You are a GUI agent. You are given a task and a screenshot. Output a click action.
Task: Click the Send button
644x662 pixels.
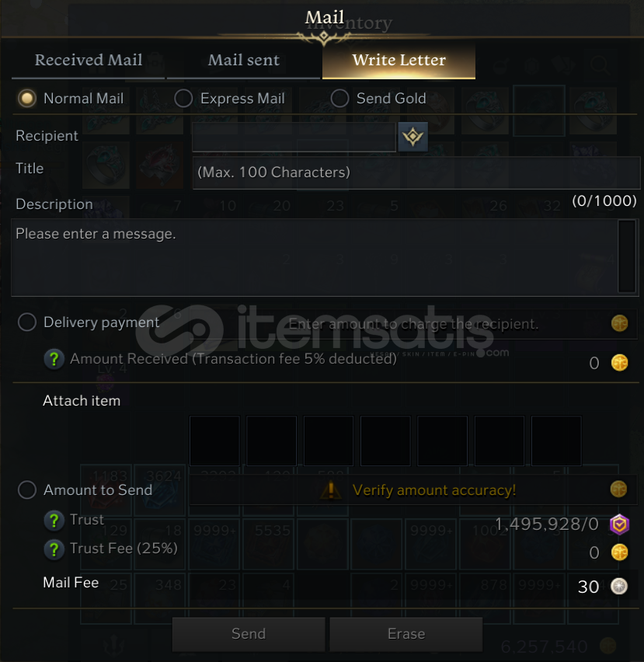coord(249,634)
